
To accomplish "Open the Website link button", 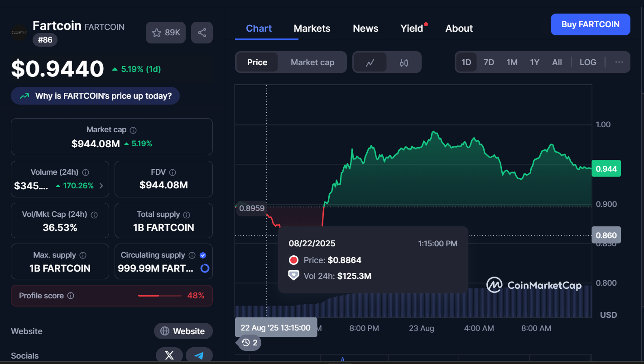I will click(x=183, y=331).
